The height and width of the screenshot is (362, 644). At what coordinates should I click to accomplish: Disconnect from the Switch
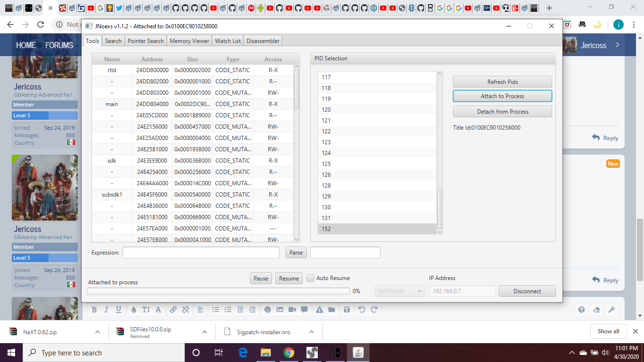pyautogui.click(x=527, y=291)
